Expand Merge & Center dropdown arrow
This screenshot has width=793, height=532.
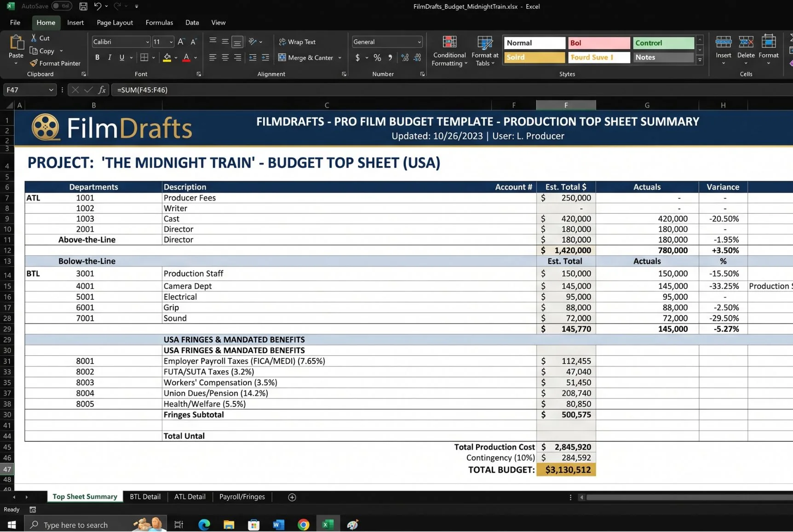(340, 57)
